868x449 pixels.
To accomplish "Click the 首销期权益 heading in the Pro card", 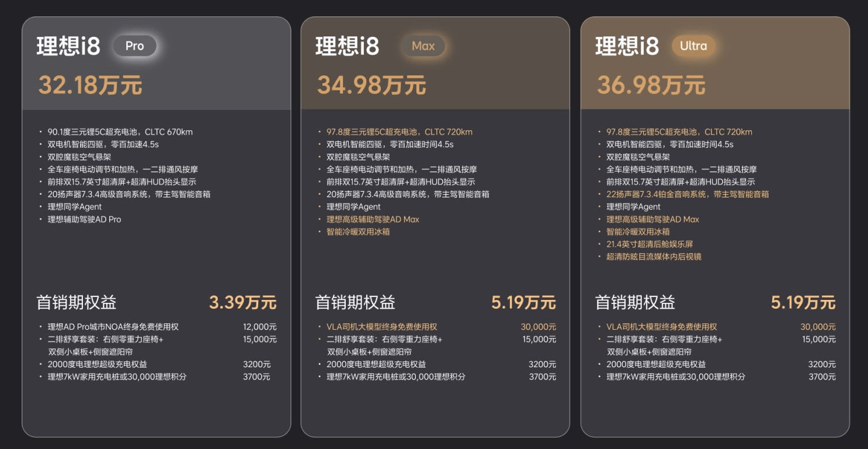I will coord(77,302).
